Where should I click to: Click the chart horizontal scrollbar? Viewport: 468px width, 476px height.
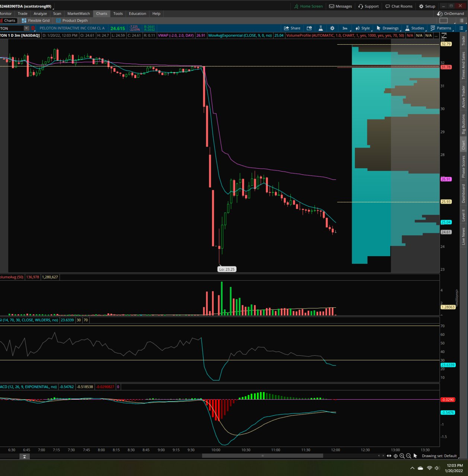[x=262, y=456]
